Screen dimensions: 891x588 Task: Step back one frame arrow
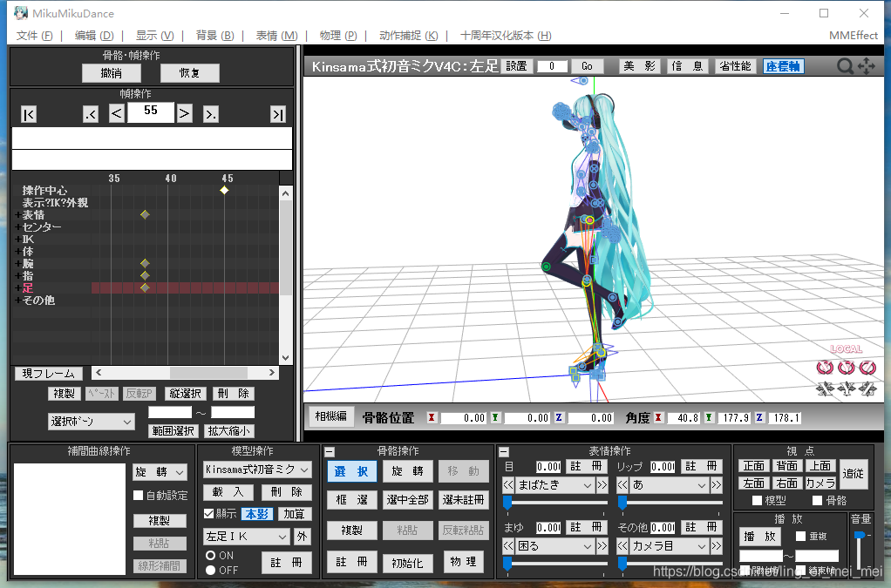pyautogui.click(x=117, y=113)
